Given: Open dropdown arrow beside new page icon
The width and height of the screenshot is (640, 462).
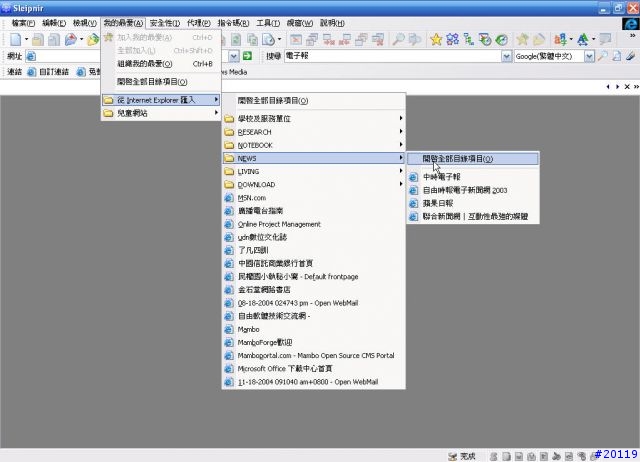Looking at the screenshot, I should pos(26,40).
